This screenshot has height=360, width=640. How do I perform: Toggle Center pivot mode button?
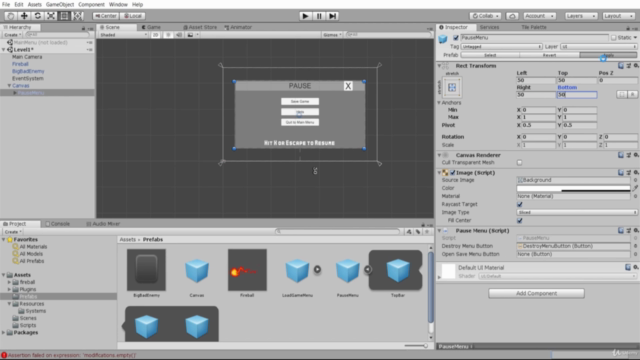(106, 16)
